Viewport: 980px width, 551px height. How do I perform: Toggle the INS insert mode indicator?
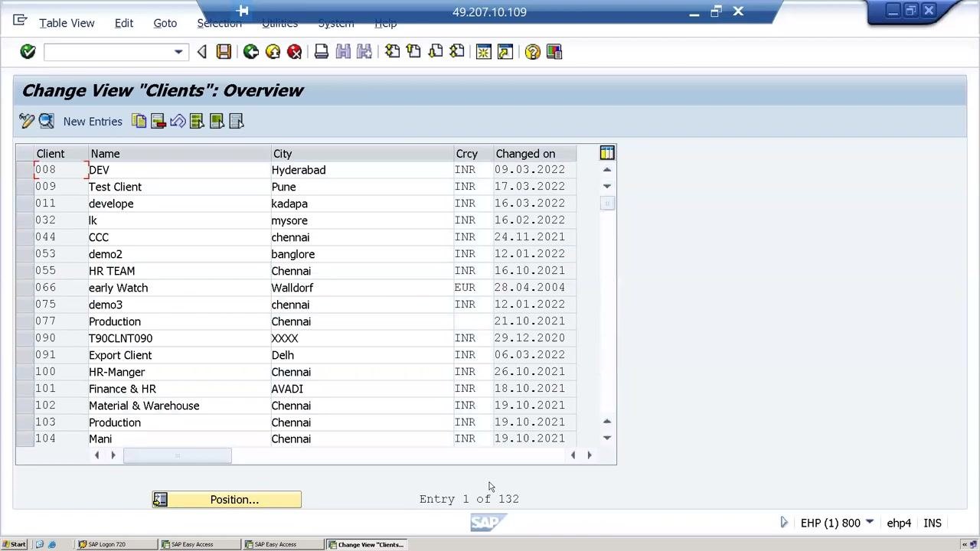[x=933, y=523]
